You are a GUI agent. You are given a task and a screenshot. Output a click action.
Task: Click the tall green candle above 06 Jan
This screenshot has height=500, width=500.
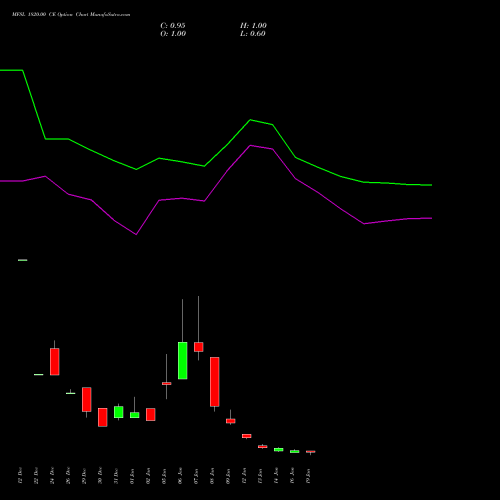click(182, 360)
